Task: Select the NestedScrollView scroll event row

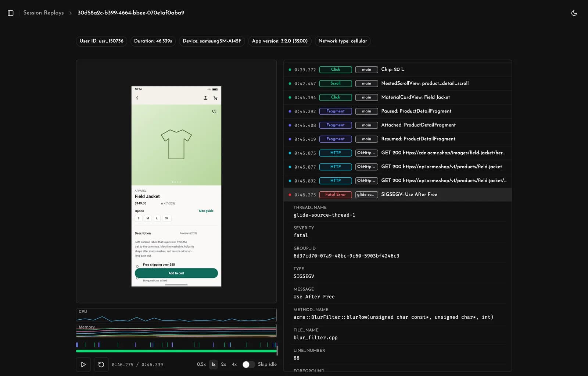Action: pos(398,84)
